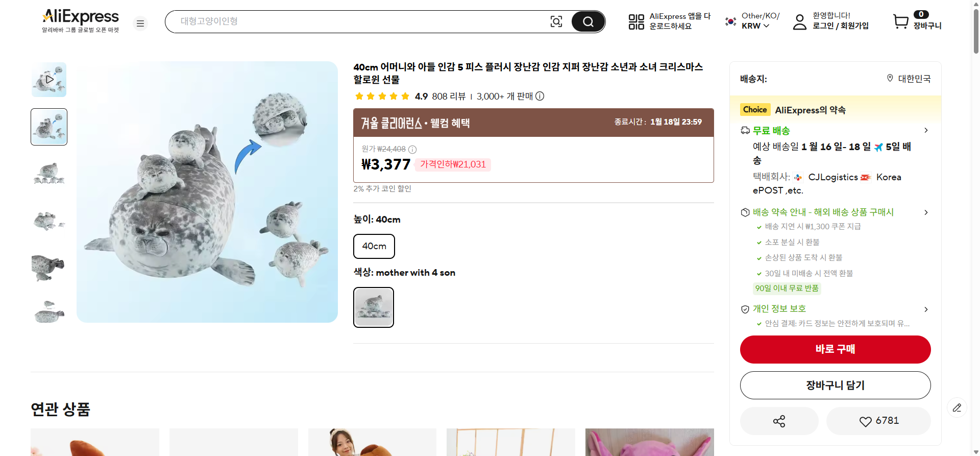Click the fifth rating star
Screen dimensions: 980x456
pos(405,96)
